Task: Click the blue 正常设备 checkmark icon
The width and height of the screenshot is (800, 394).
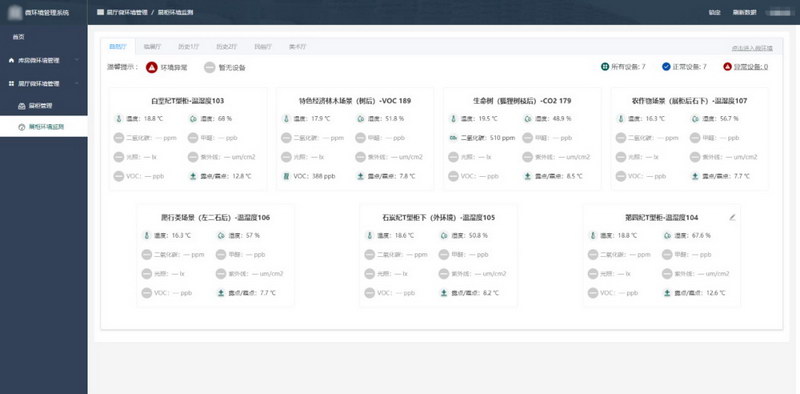Action: click(666, 67)
